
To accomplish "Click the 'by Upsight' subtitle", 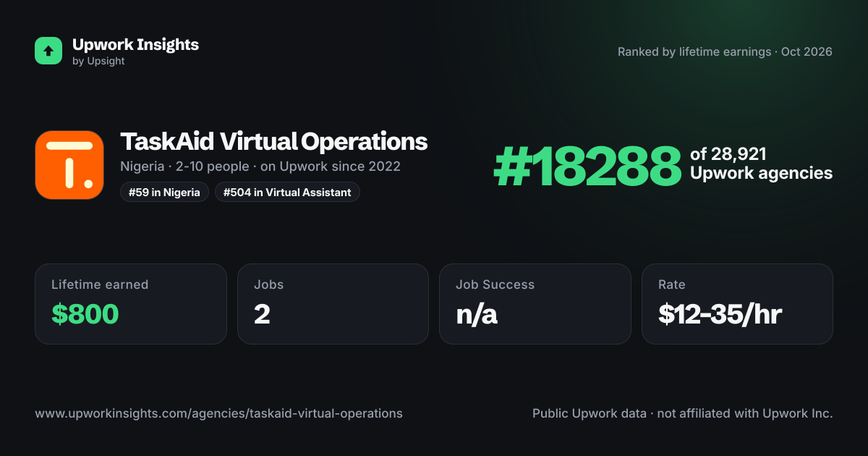I will click(98, 62).
